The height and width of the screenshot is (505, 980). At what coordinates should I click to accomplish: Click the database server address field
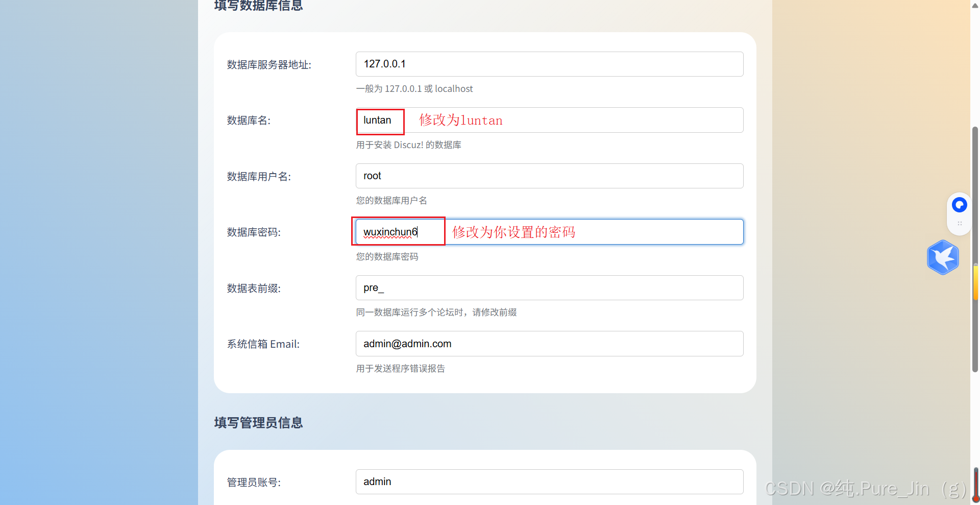pyautogui.click(x=549, y=64)
